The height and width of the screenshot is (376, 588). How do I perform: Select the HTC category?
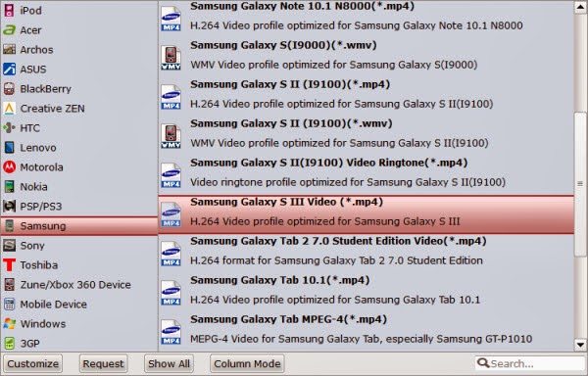[78, 127]
